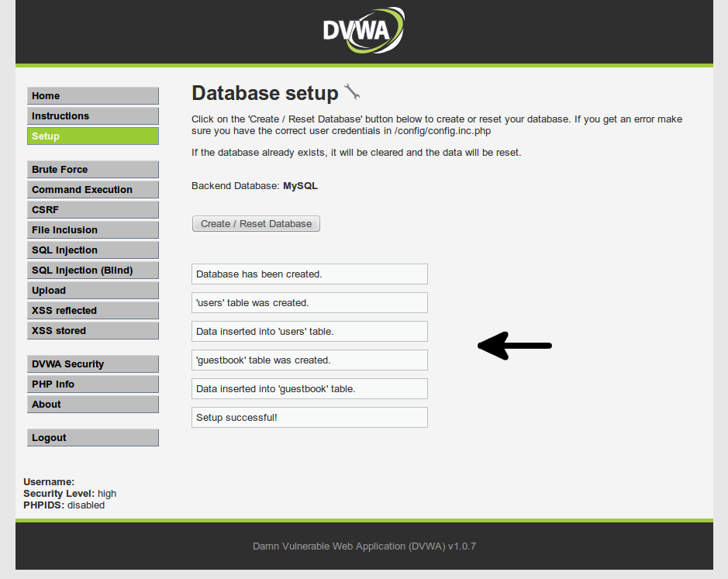Open SQL Injection (Blind) module
728x579 pixels.
[x=93, y=271]
